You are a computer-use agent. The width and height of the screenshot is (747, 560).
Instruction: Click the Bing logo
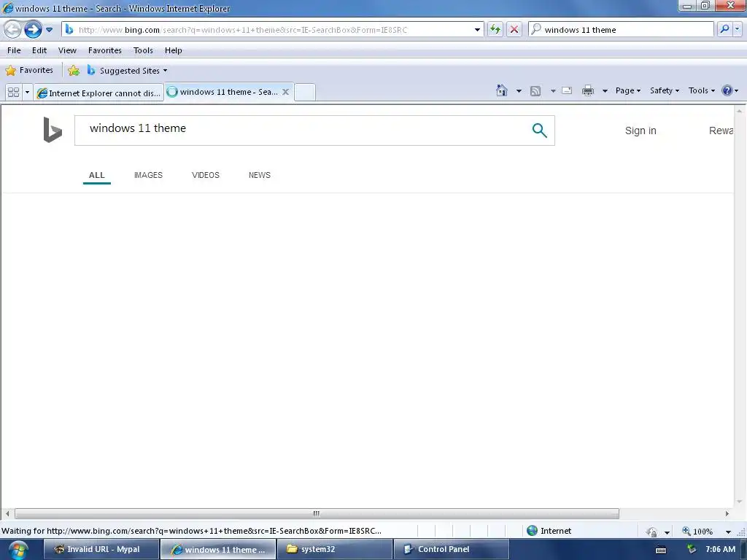click(x=53, y=130)
